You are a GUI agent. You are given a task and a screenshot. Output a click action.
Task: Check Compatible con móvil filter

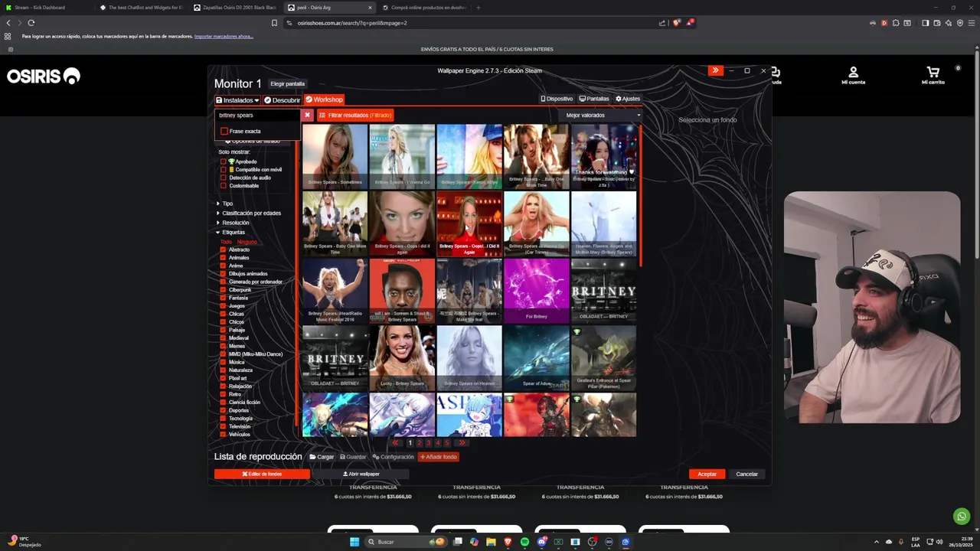click(224, 169)
